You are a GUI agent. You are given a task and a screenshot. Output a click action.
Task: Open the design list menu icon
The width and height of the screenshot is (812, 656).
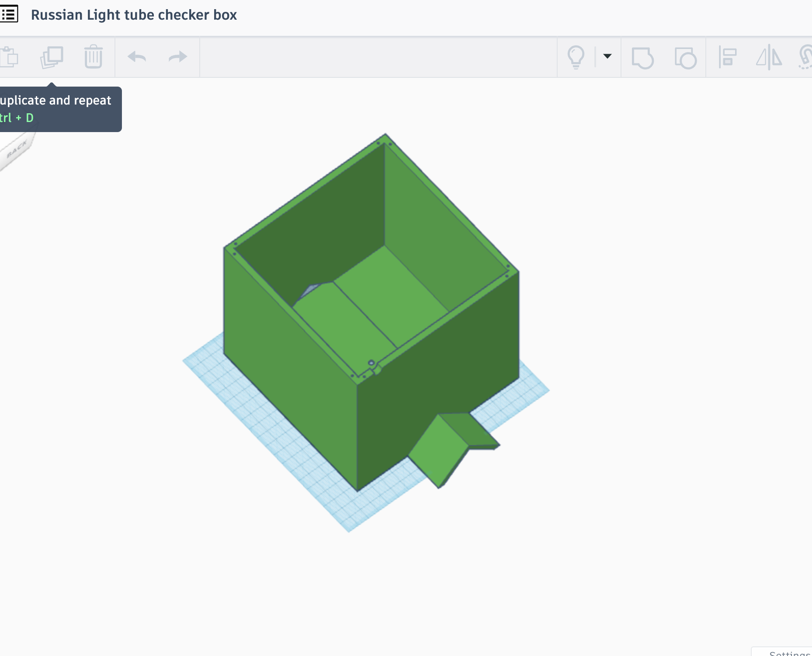point(9,14)
